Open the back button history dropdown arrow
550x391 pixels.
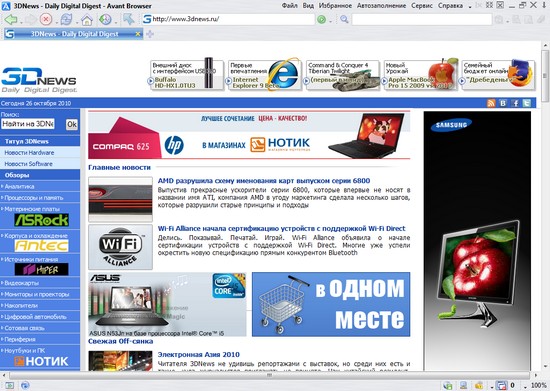point(21,22)
